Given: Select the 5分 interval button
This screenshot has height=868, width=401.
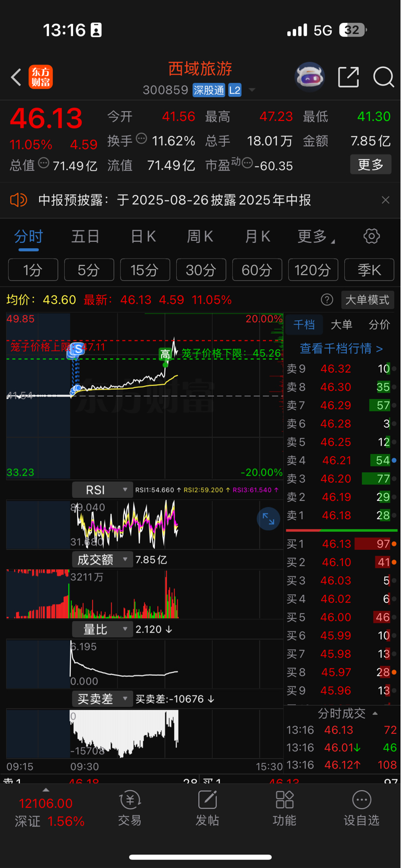Looking at the screenshot, I should [x=89, y=270].
